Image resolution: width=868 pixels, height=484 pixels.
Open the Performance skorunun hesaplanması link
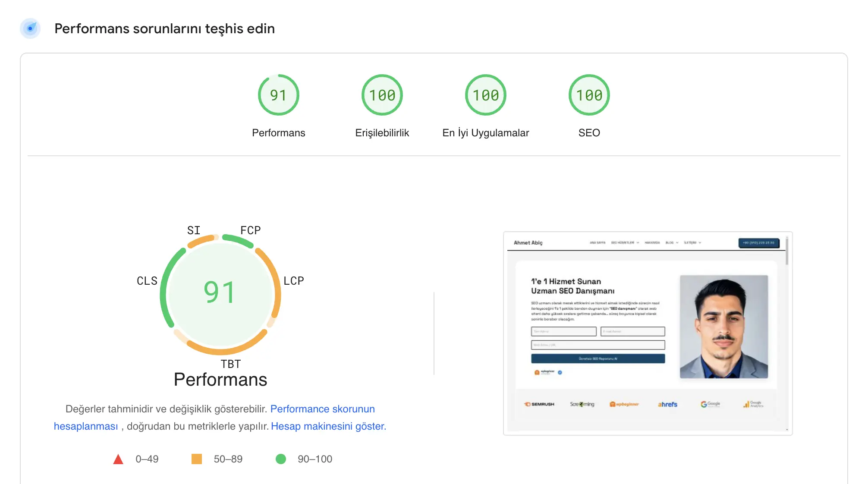(x=322, y=409)
